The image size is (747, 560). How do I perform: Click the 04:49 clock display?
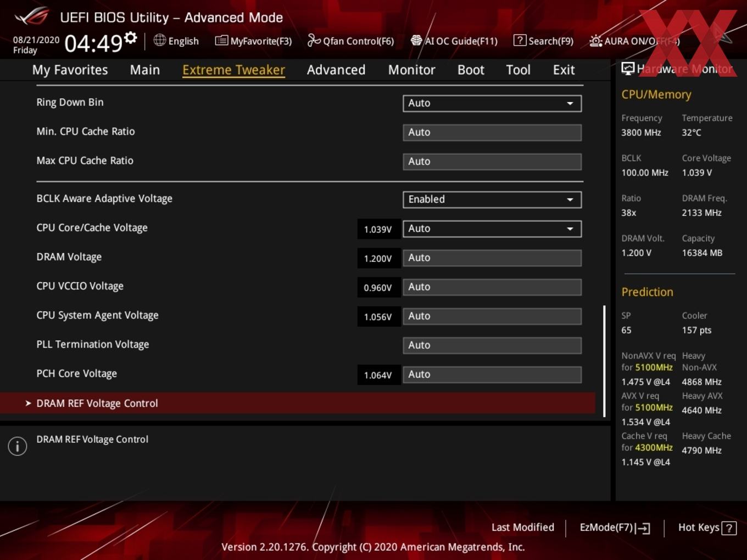93,43
